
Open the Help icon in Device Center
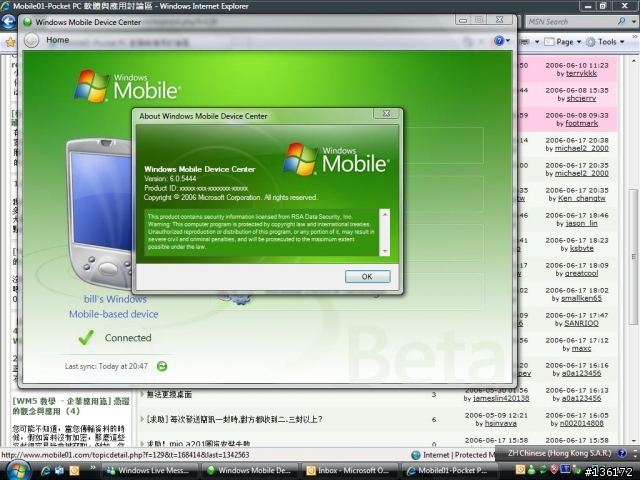(x=499, y=40)
